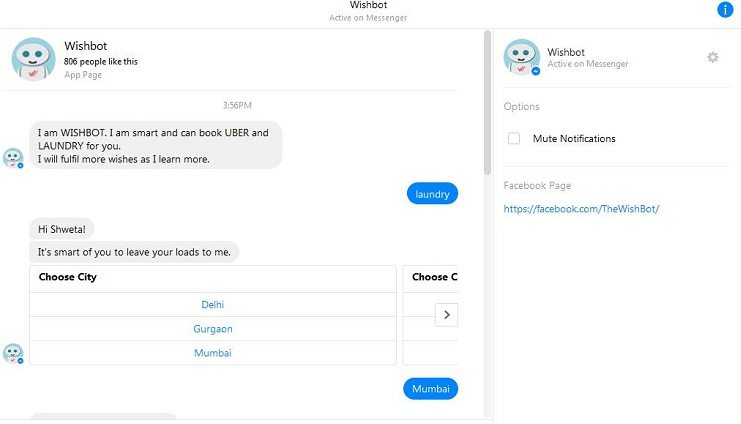Choose Delhi in the city card
The width and height of the screenshot is (741, 424).
pos(213,305)
